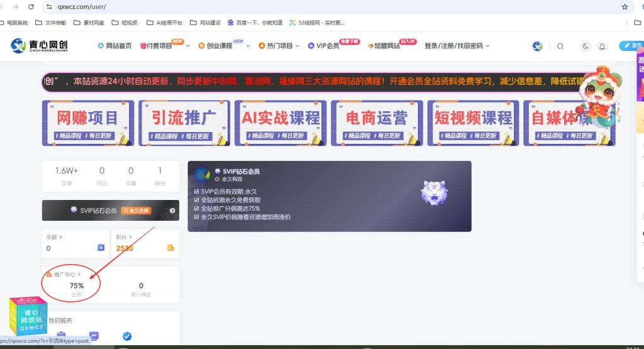Click 登录/注册/找回密码 link
The height and width of the screenshot is (349, 644).
point(454,46)
